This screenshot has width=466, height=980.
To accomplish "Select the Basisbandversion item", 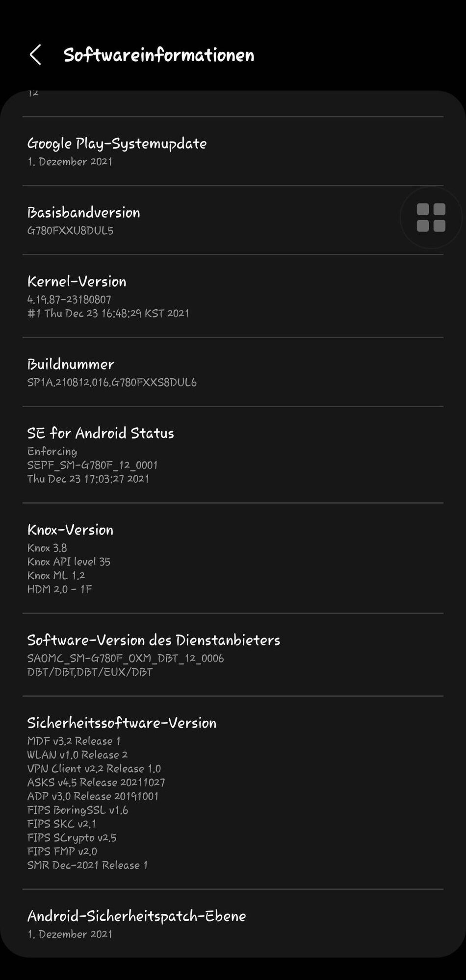I will pos(233,220).
